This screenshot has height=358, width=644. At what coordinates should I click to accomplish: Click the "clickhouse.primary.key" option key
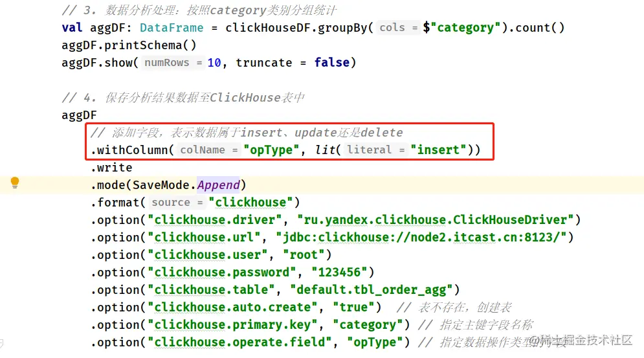pyautogui.click(x=232, y=325)
